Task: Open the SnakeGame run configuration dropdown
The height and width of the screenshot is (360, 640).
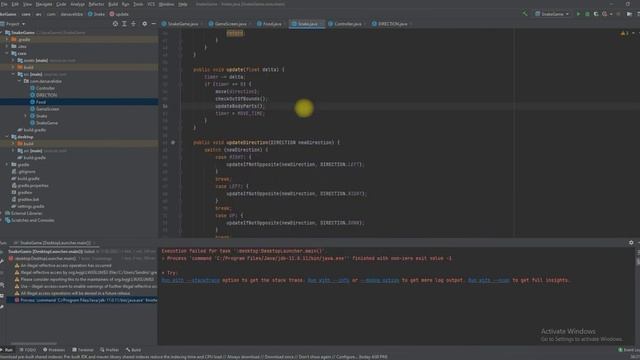Action: [x=552, y=14]
